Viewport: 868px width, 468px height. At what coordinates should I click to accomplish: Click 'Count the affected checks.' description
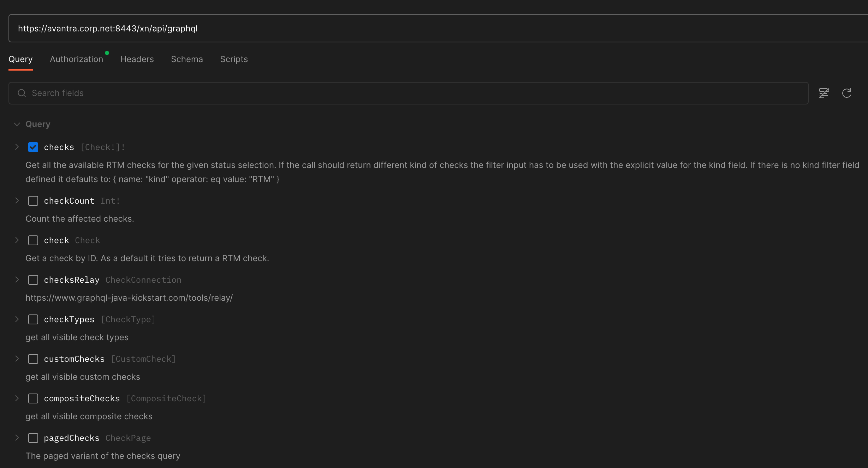point(80,219)
